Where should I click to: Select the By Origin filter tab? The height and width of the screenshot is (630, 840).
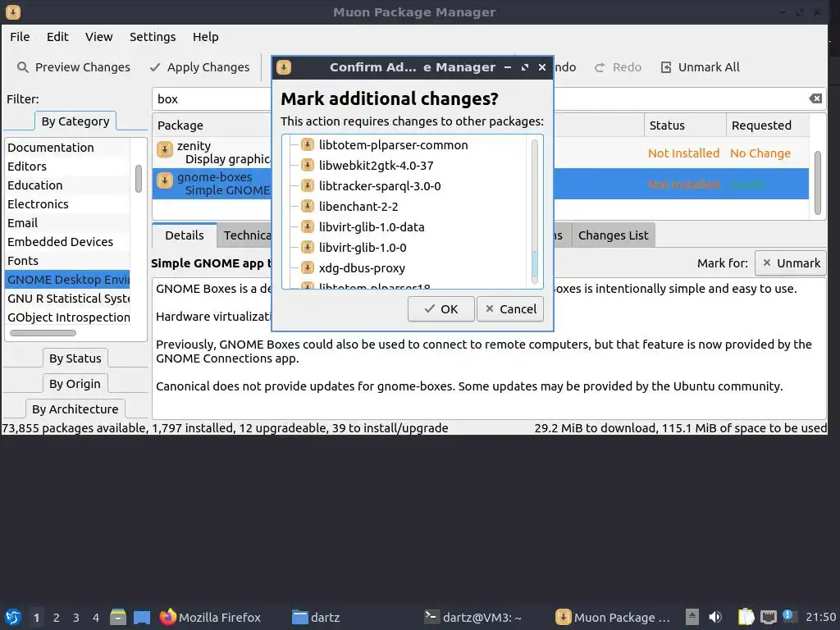[x=75, y=384]
